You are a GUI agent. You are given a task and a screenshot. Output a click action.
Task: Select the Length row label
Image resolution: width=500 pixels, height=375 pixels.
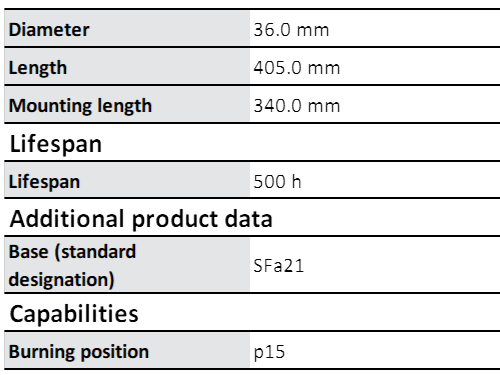pyautogui.click(x=38, y=68)
